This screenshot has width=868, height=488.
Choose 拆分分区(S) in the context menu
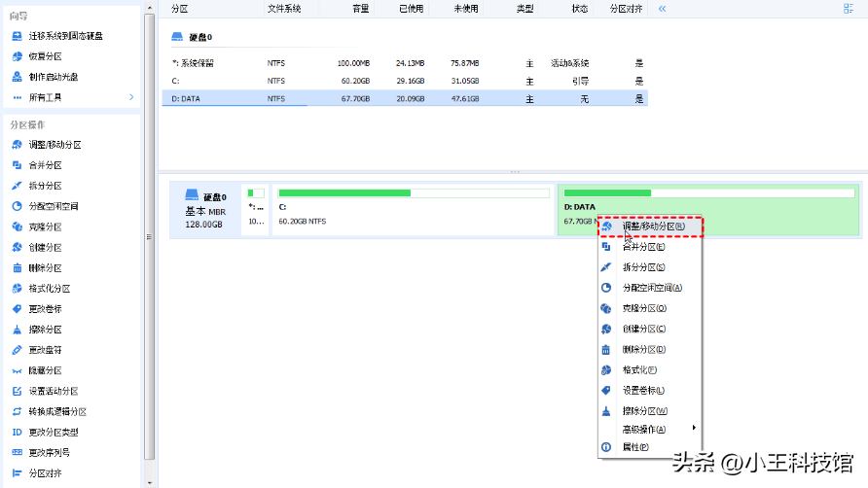[650, 267]
